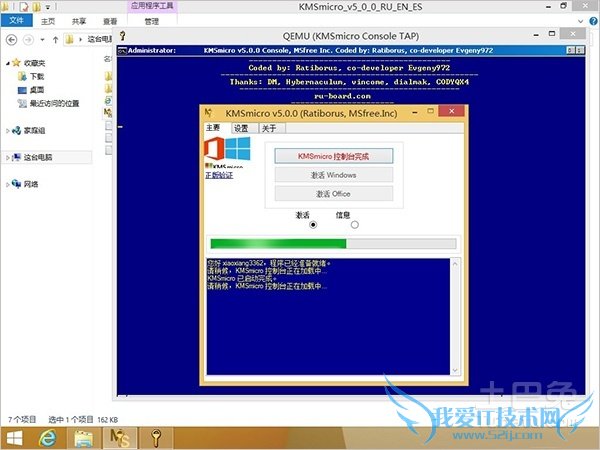600x450 pixels.
Task: Click the 桌面 icon in favorites
Action: [x=23, y=90]
